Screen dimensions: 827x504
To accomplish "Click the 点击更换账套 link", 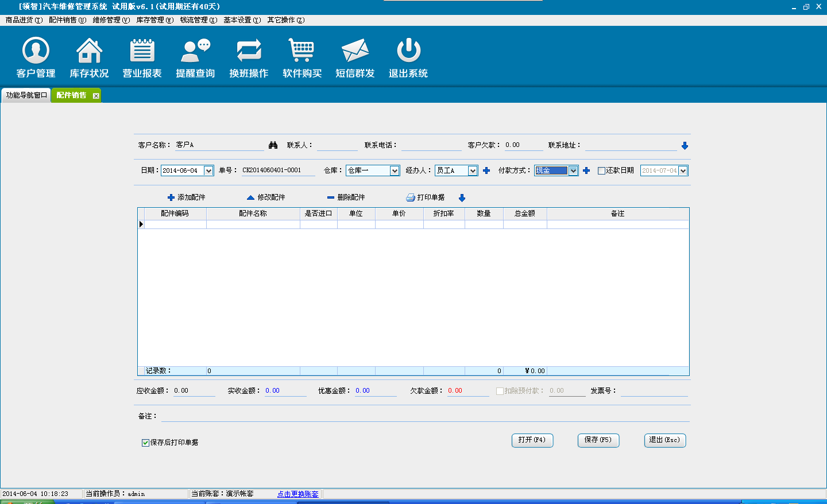I will pyautogui.click(x=297, y=494).
